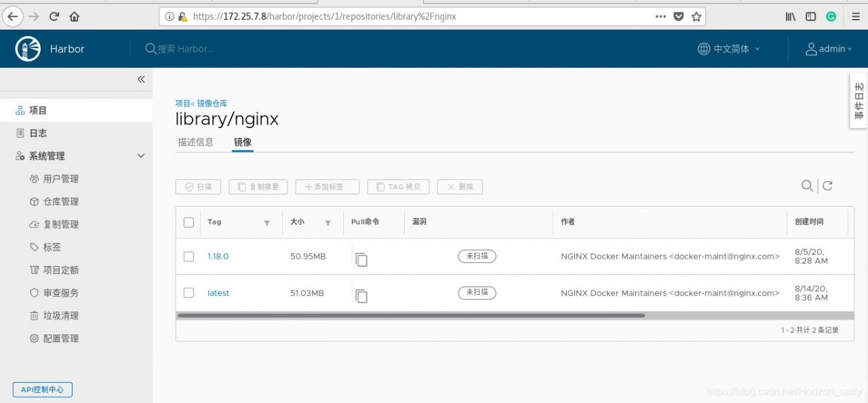868x403 pixels.
Task: Click the 未扫描 badge for 1.18.0
Action: (477, 256)
